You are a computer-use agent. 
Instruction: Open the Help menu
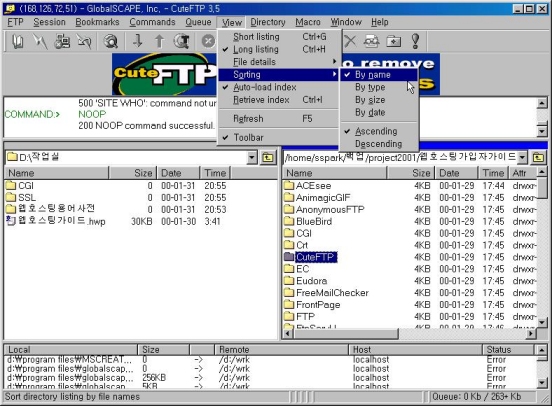(380, 22)
